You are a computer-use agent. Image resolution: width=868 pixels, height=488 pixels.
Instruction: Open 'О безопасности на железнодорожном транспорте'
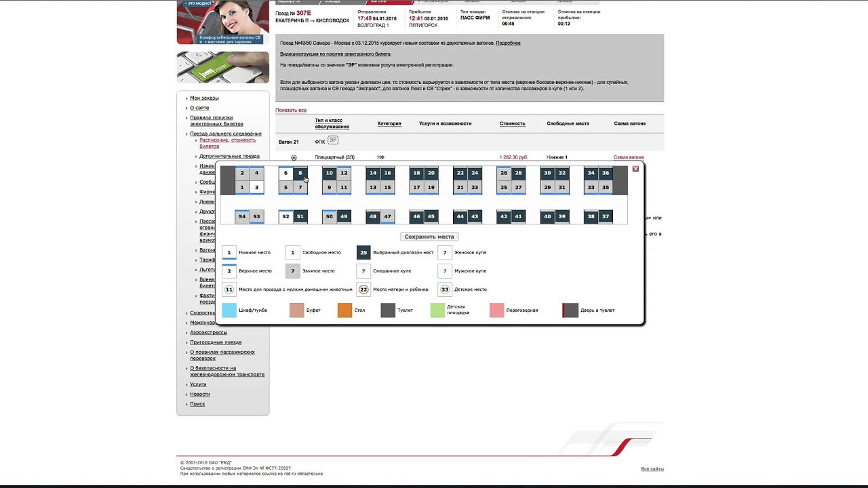tap(227, 371)
